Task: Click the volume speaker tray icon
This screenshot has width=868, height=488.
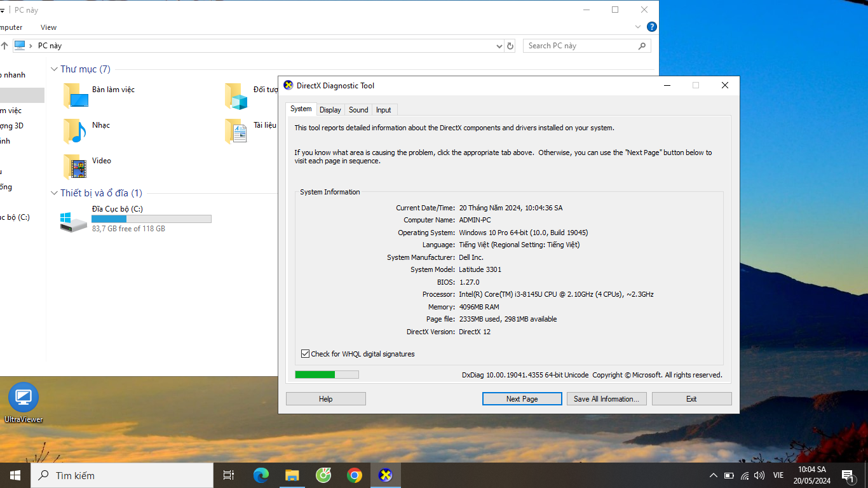Action: click(759, 475)
